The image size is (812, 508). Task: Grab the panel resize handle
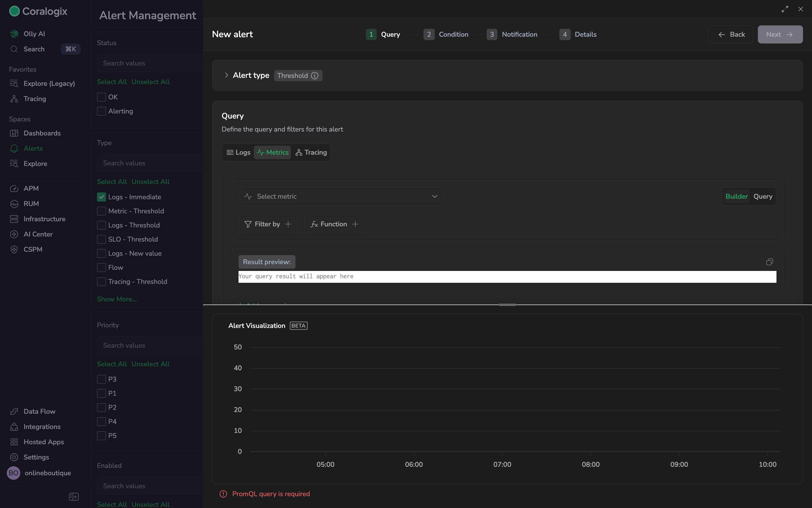pos(507,305)
